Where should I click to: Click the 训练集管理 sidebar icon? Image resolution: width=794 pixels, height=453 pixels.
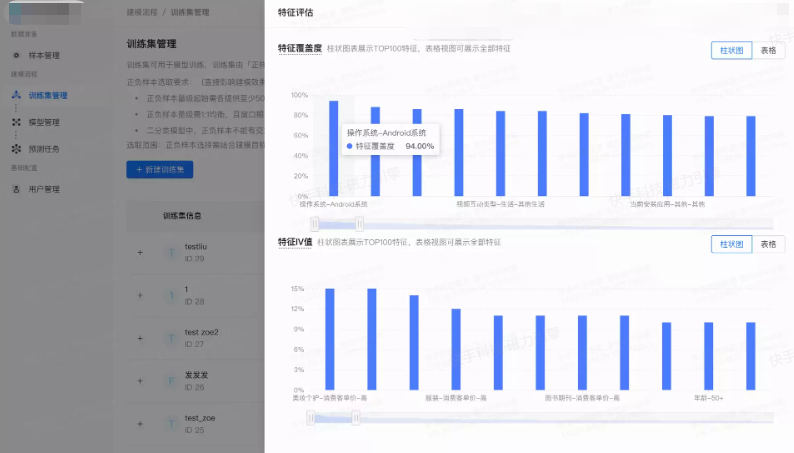coord(16,95)
